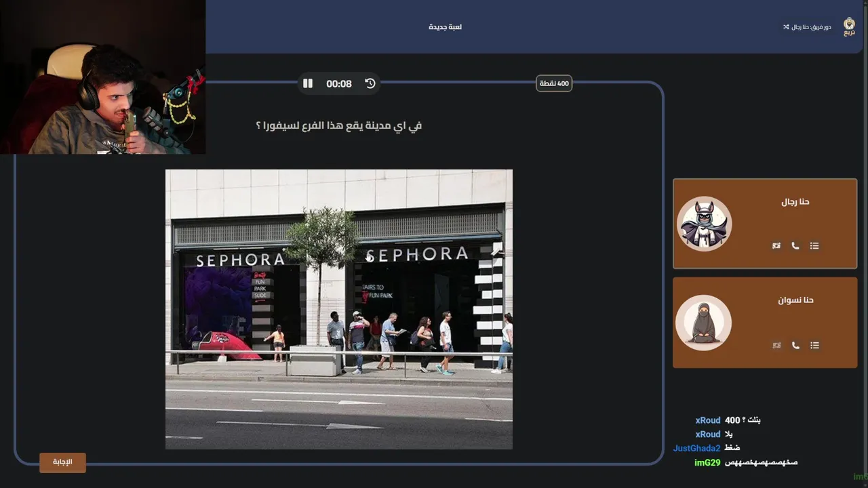The width and height of the screenshot is (868, 488).
Task: Click the حنا نسوان team avatar
Action: [x=704, y=323]
